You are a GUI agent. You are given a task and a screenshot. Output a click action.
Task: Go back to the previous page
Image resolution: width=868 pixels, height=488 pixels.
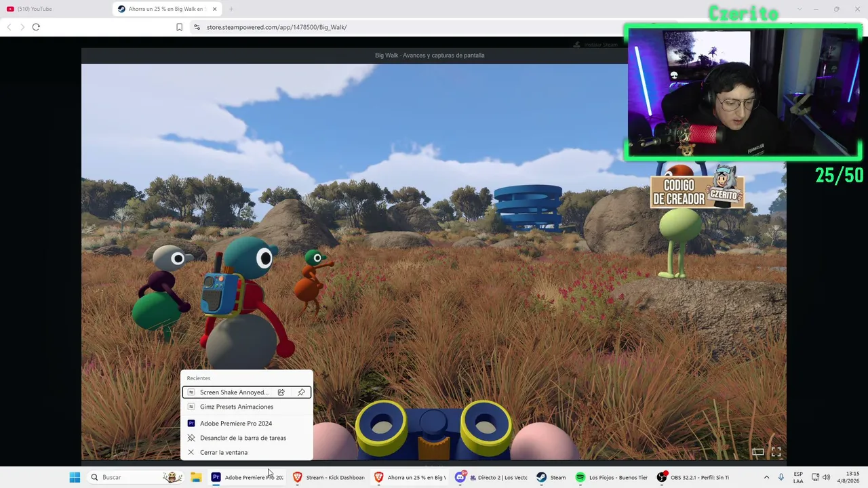[x=9, y=27]
